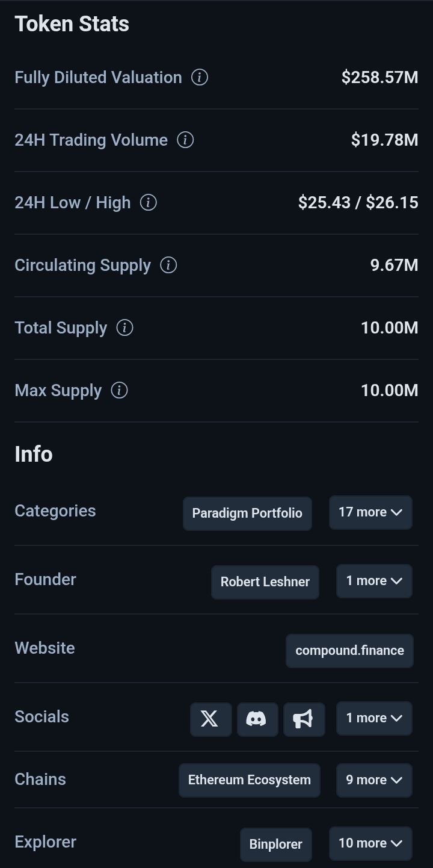Open the X (Twitter) social link
433x868 pixels.
210,719
